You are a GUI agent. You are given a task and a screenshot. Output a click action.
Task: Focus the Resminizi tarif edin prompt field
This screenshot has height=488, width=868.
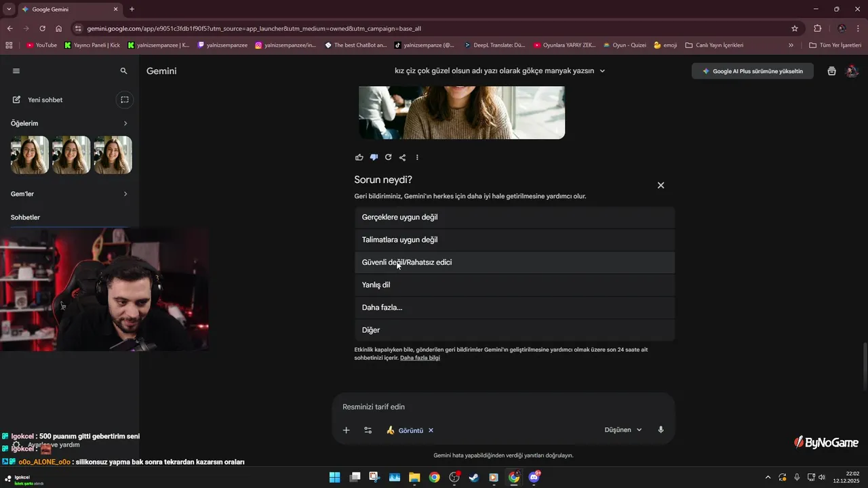pyautogui.click(x=503, y=407)
